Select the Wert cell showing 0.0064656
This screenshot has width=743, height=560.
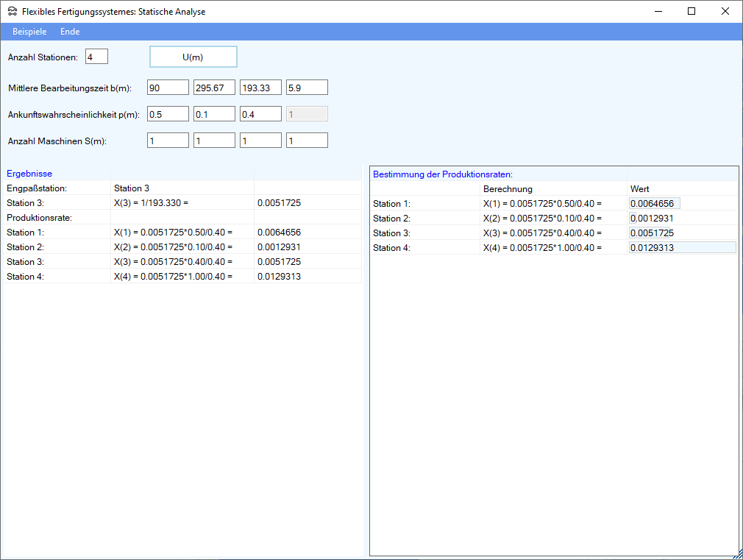(x=654, y=204)
